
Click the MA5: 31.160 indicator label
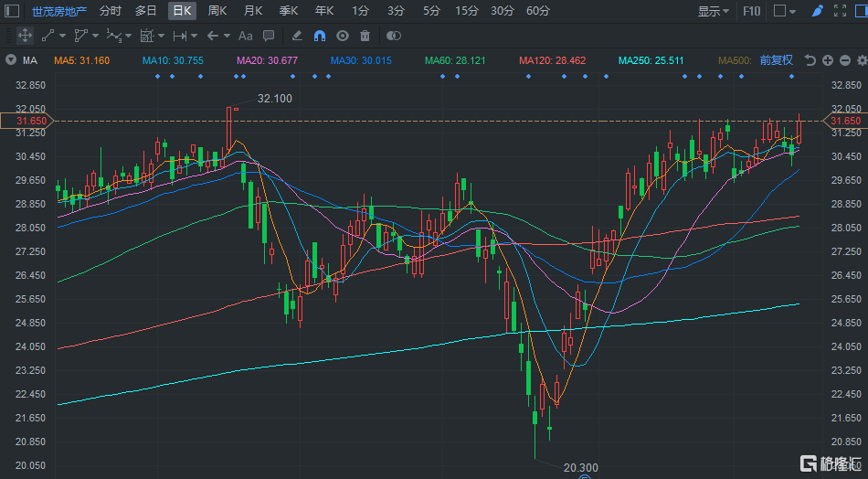point(82,60)
